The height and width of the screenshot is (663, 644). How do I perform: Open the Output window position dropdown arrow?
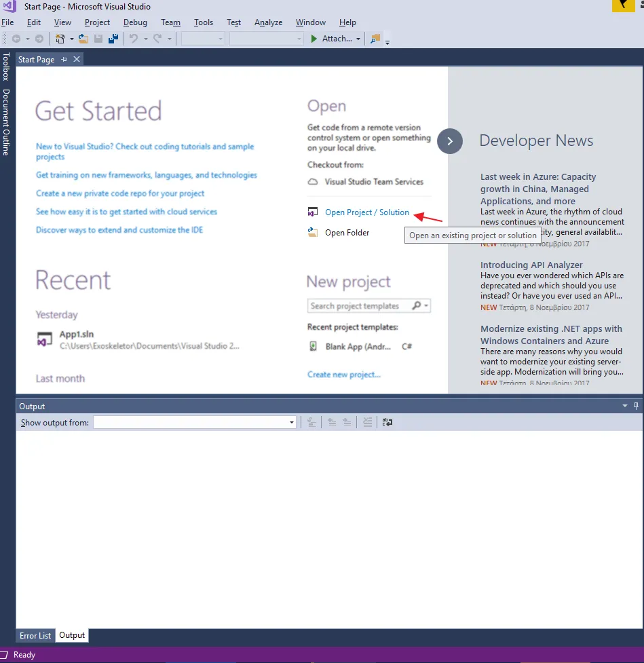tap(625, 406)
